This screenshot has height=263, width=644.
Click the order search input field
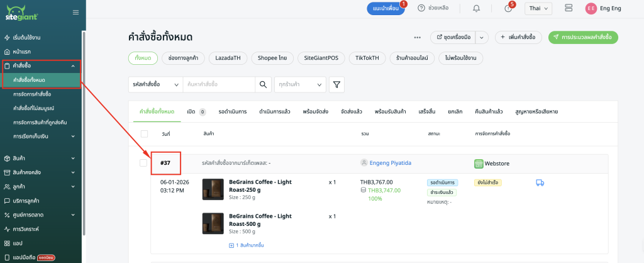[x=218, y=84]
